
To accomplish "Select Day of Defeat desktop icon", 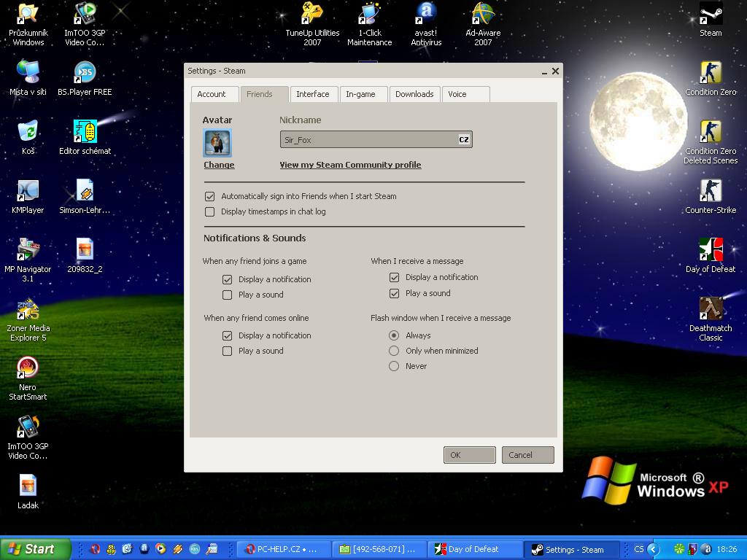I will point(711,256).
